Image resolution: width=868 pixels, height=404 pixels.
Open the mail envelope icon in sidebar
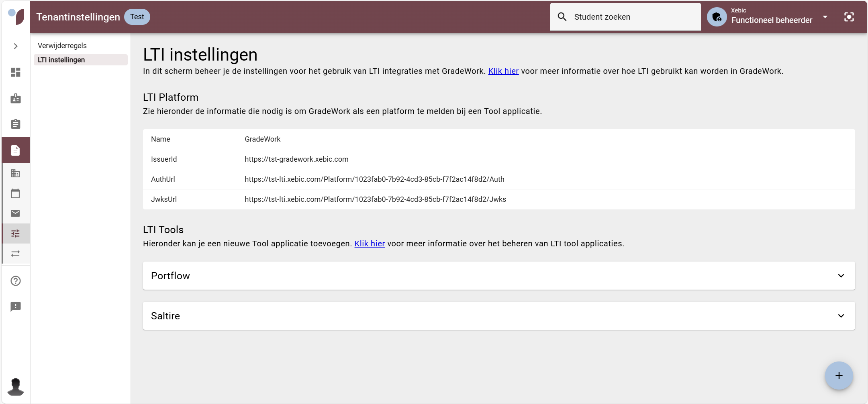(16, 213)
